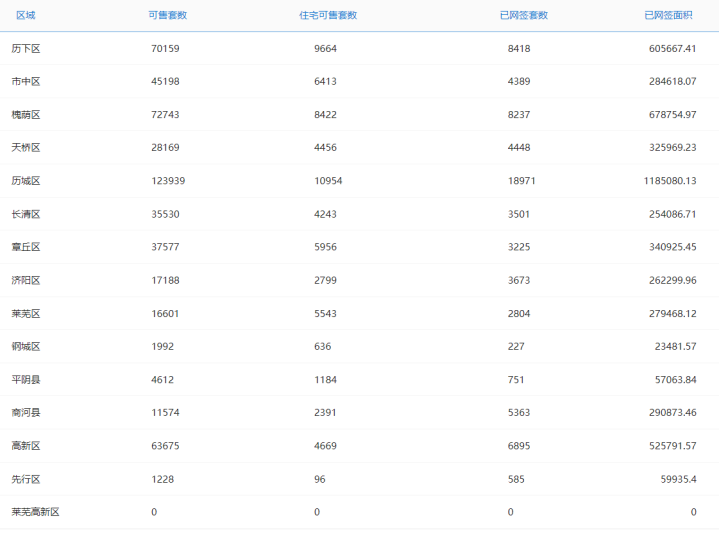This screenshot has height=534, width=719.
Task: Click value 45198 in 市中区 row
Action: pos(166,82)
